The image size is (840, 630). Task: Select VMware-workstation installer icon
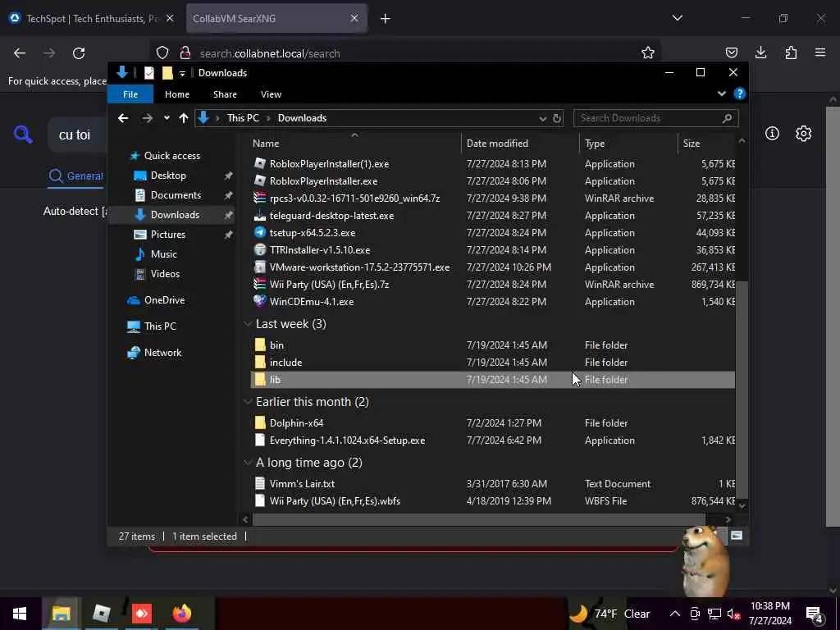click(260, 267)
